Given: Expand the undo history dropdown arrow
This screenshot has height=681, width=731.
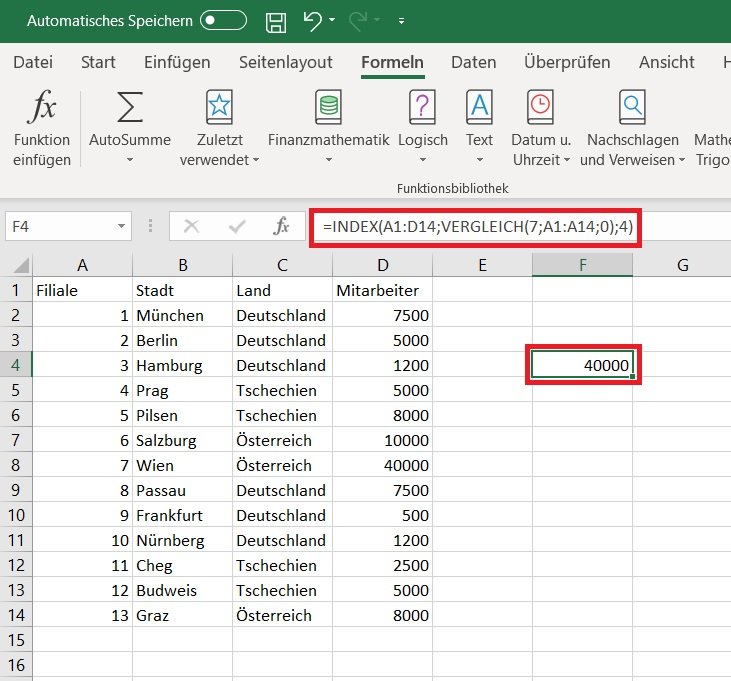Looking at the screenshot, I should pyautogui.click(x=332, y=20).
